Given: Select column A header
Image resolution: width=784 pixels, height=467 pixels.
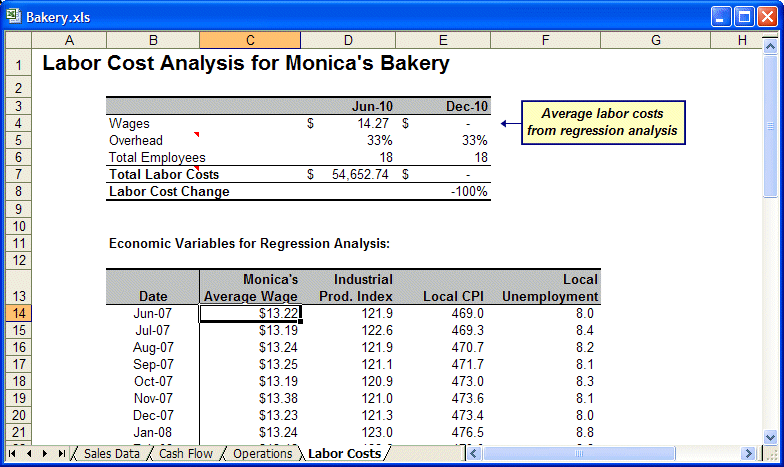Looking at the screenshot, I should 69,40.
